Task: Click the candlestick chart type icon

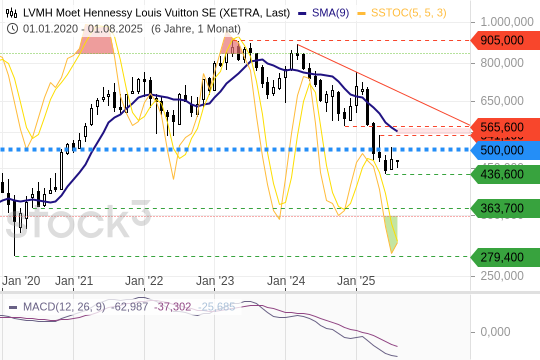Action: [x=11, y=13]
